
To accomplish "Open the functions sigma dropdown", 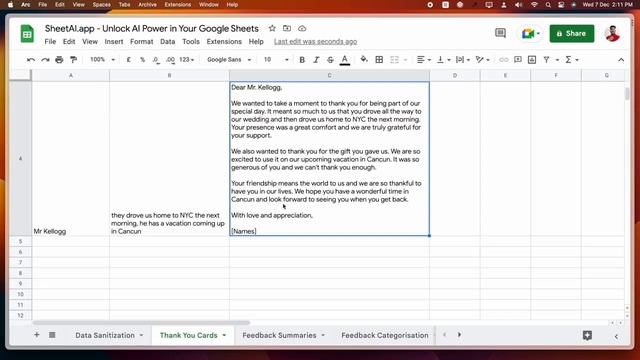I will (x=571, y=60).
